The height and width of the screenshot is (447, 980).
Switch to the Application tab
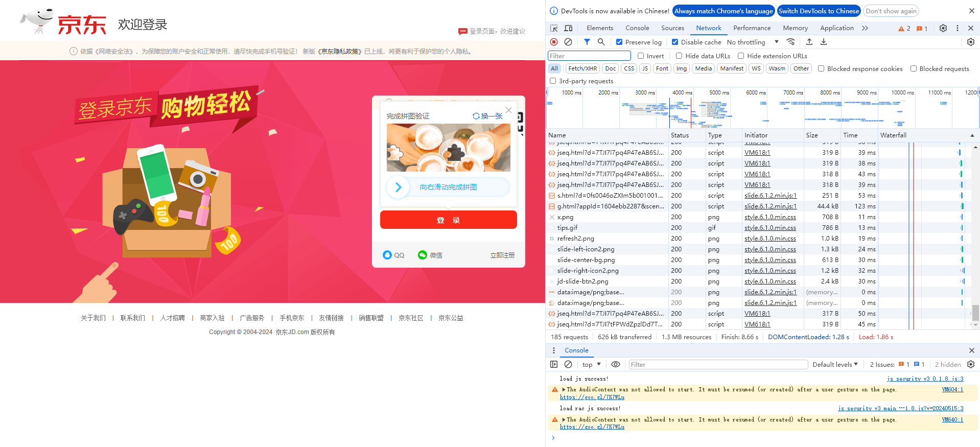[836, 28]
